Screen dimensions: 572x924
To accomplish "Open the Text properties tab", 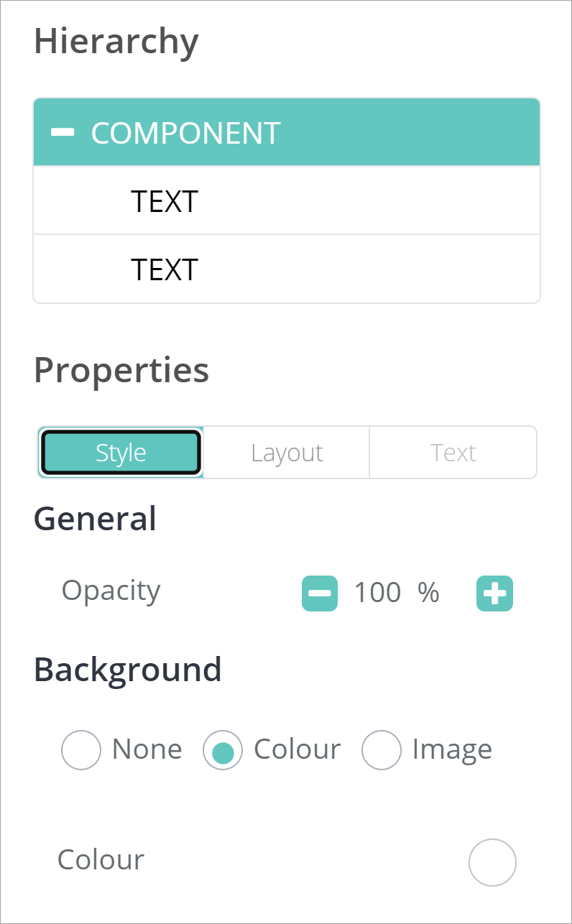I will coord(453,453).
